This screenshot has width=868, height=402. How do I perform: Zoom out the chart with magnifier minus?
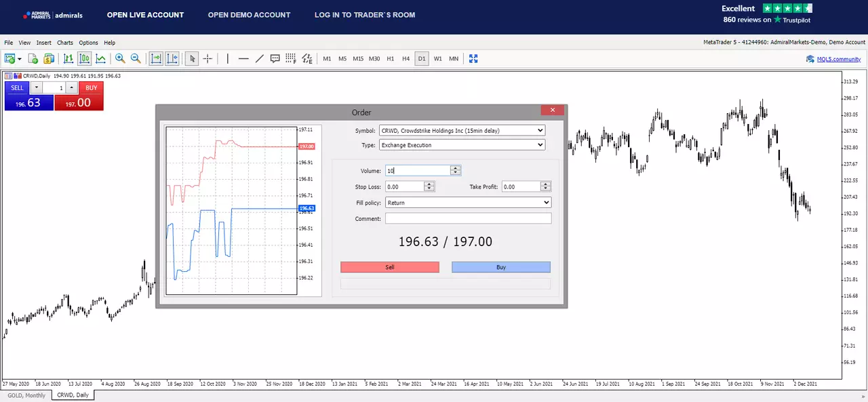tap(136, 59)
